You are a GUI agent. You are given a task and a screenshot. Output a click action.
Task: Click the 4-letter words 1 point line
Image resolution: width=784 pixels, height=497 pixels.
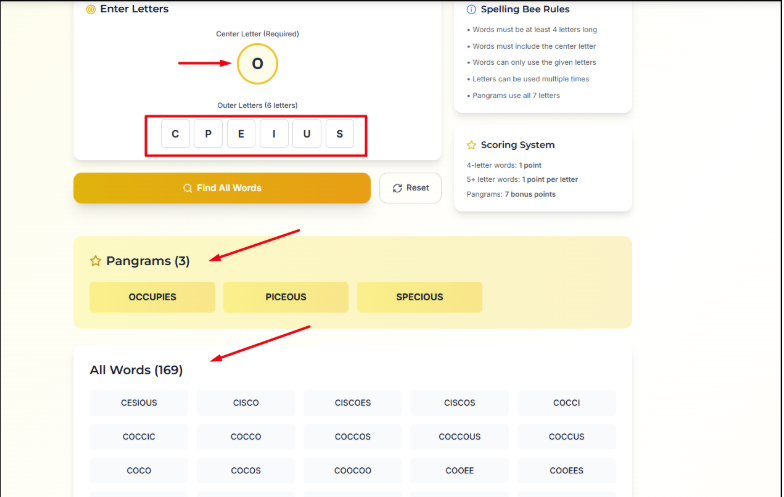coord(504,166)
